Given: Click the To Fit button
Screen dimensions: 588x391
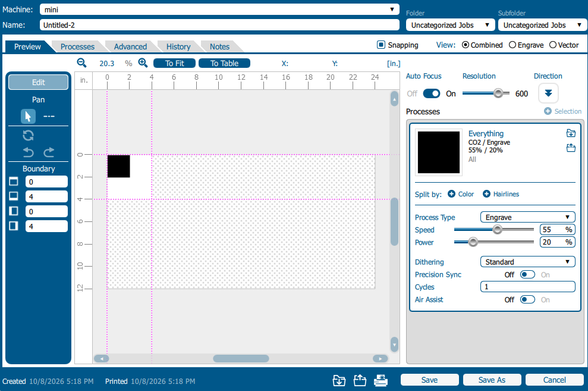Looking at the screenshot, I should pyautogui.click(x=174, y=64).
